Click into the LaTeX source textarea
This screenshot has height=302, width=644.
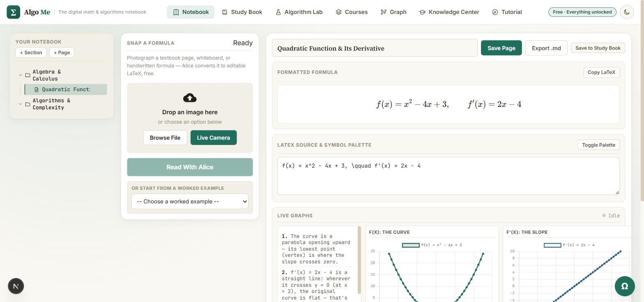[x=448, y=176]
